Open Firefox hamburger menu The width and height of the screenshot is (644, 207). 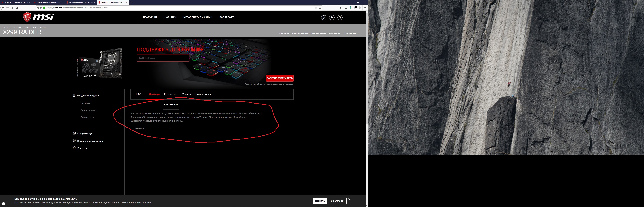(x=365, y=8)
